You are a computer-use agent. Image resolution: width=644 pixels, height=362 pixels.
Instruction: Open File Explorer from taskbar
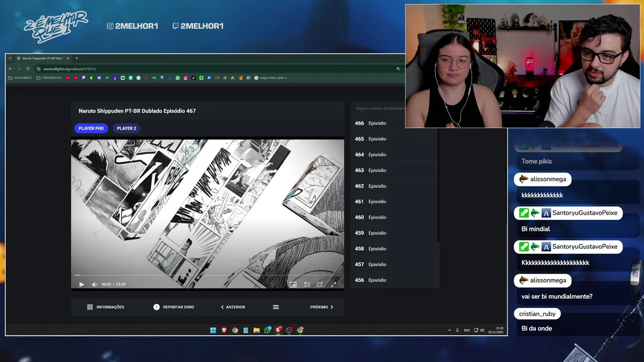tap(257, 330)
